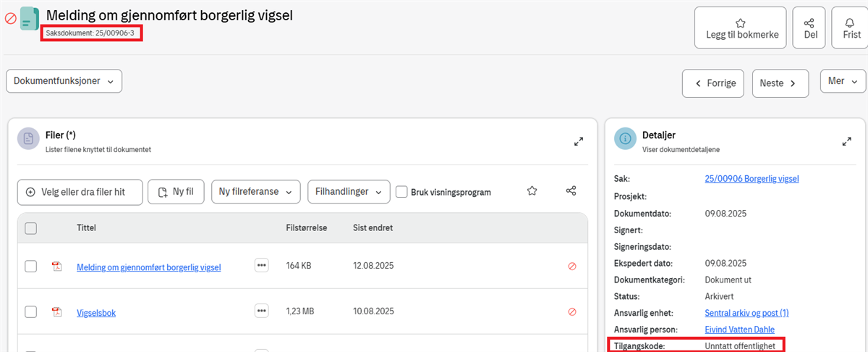Image resolution: width=868 pixels, height=352 pixels.
Task: Open three-dot menu for Melding om gjennomført file
Action: pos(261,266)
